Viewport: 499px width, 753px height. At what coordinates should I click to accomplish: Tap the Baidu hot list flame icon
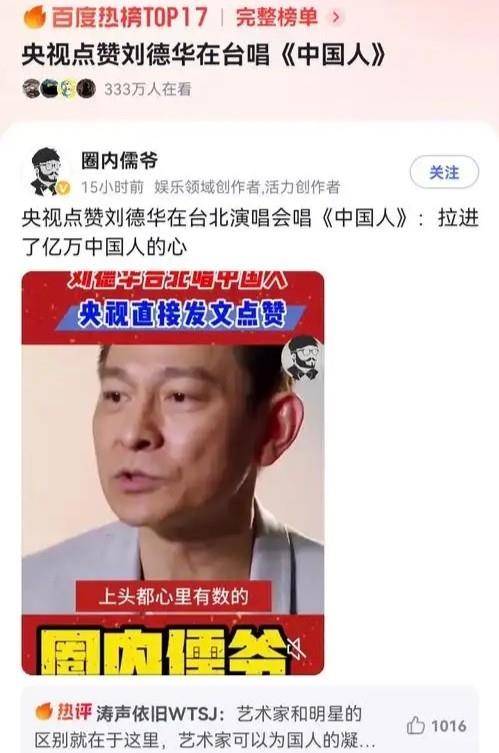click(35, 17)
